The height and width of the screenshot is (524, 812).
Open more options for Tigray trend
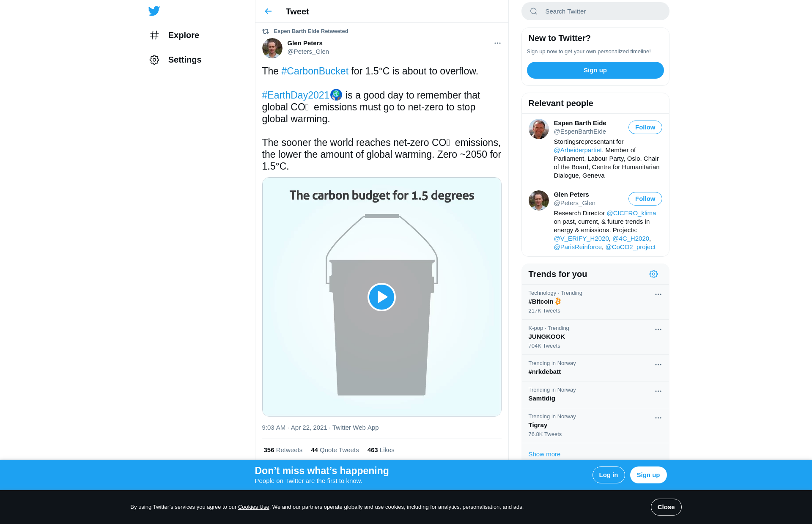pos(658,418)
